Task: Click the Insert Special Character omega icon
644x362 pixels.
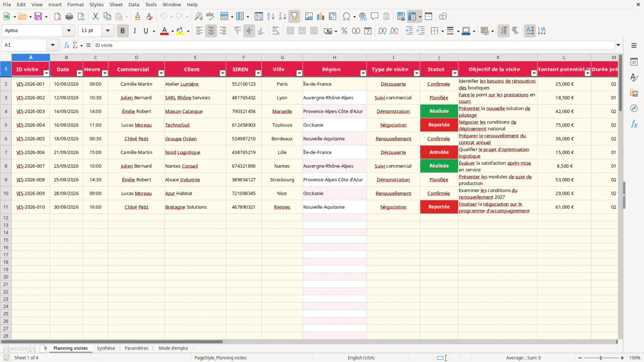Action: point(346,17)
